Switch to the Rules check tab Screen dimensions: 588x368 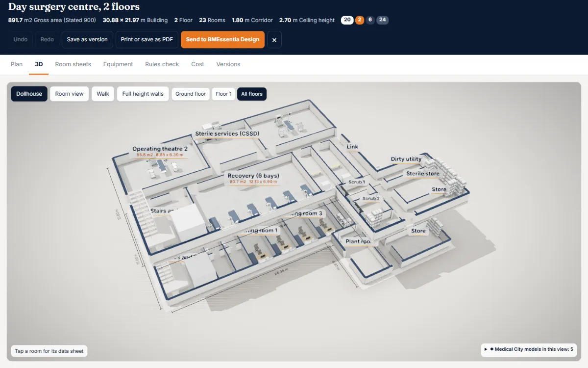pos(162,64)
